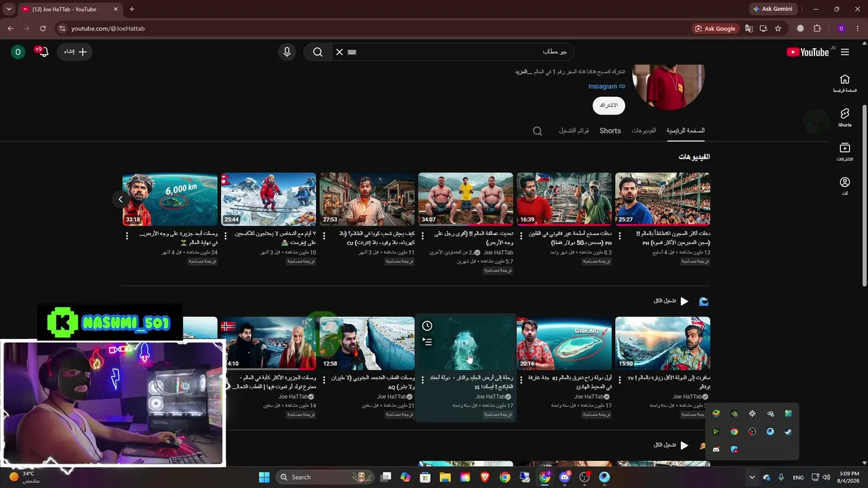
Task: Open the 20:16 SINKING video thumbnail
Action: click(x=564, y=343)
